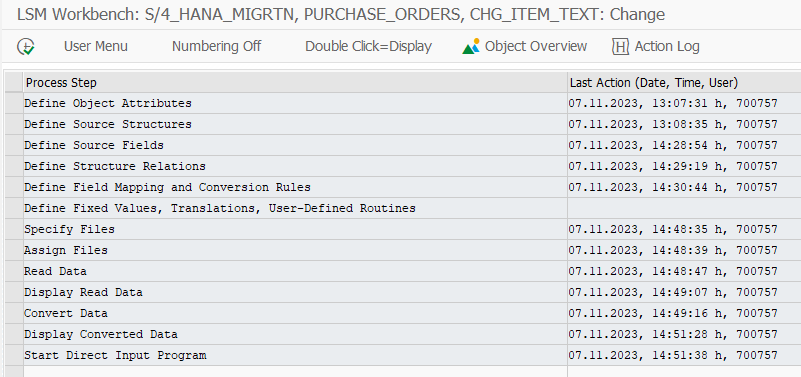The height and width of the screenshot is (377, 801).
Task: Select Define Structure Relations step
Action: click(115, 167)
